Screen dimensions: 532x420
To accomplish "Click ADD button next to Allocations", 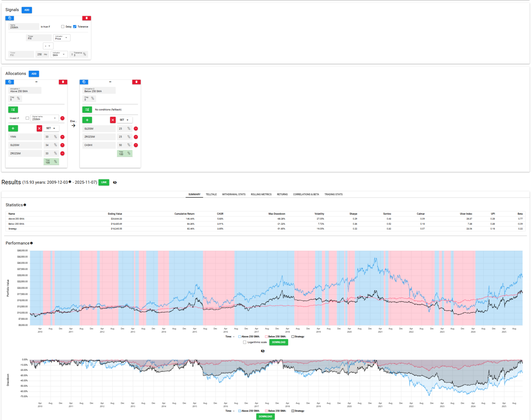I will click(34, 74).
